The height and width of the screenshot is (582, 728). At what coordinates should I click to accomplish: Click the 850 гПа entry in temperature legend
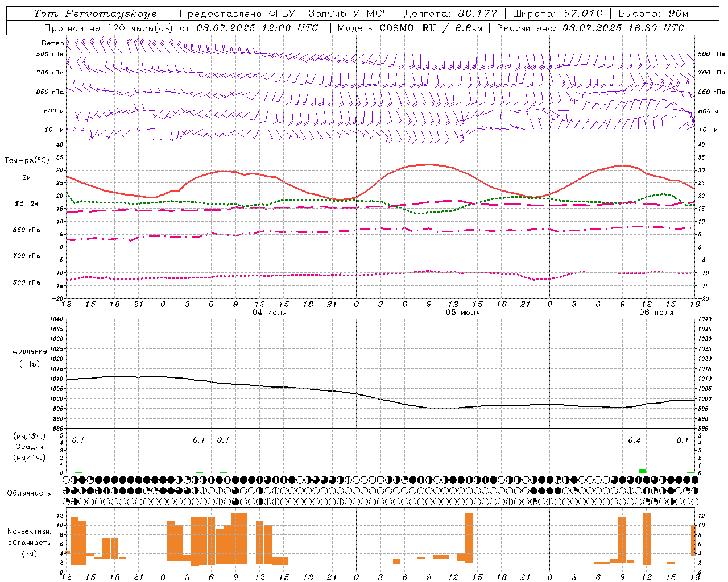(26, 230)
